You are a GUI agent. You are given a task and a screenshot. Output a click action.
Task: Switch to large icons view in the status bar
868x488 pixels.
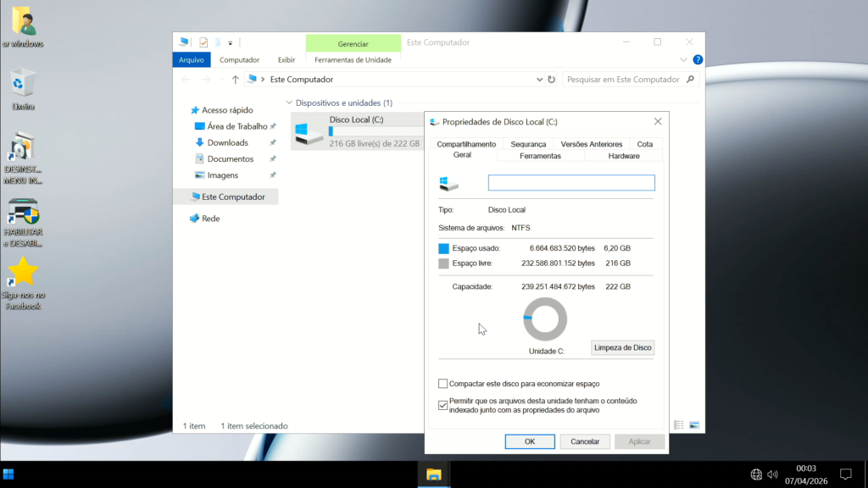click(x=694, y=424)
